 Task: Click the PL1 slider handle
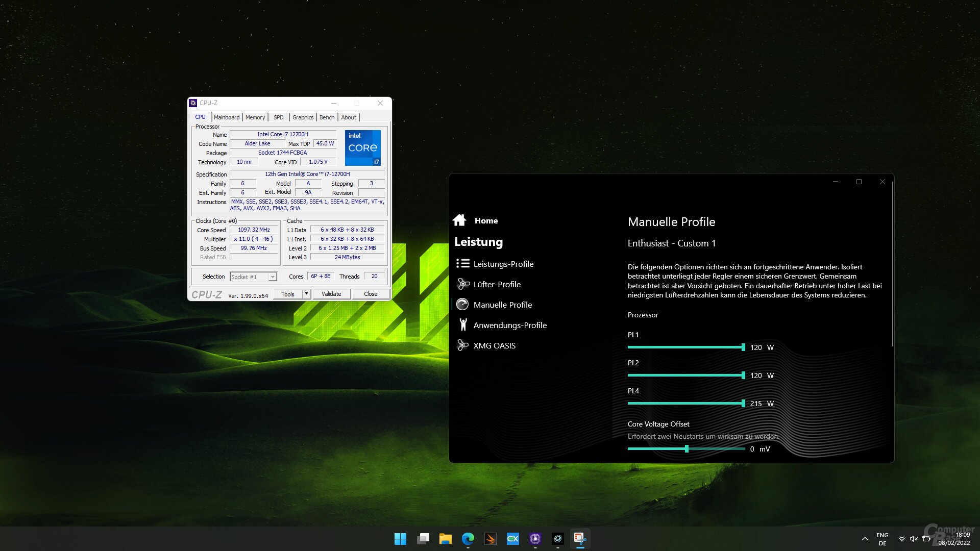(x=743, y=347)
